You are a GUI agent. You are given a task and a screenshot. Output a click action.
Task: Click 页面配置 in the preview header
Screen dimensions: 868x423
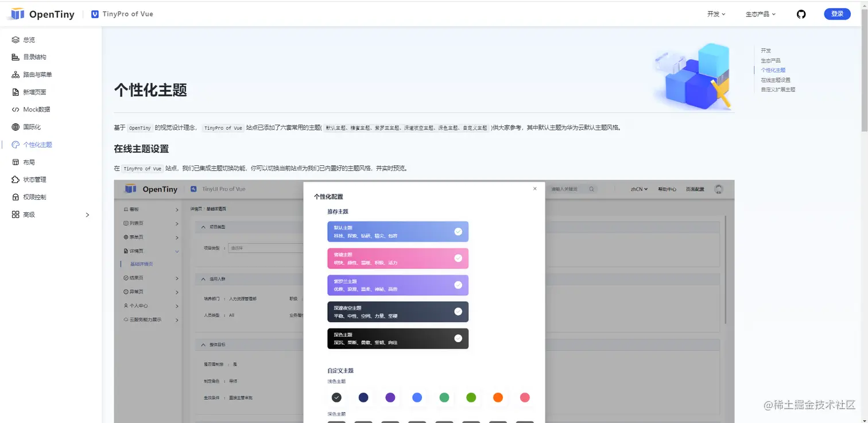pos(695,189)
